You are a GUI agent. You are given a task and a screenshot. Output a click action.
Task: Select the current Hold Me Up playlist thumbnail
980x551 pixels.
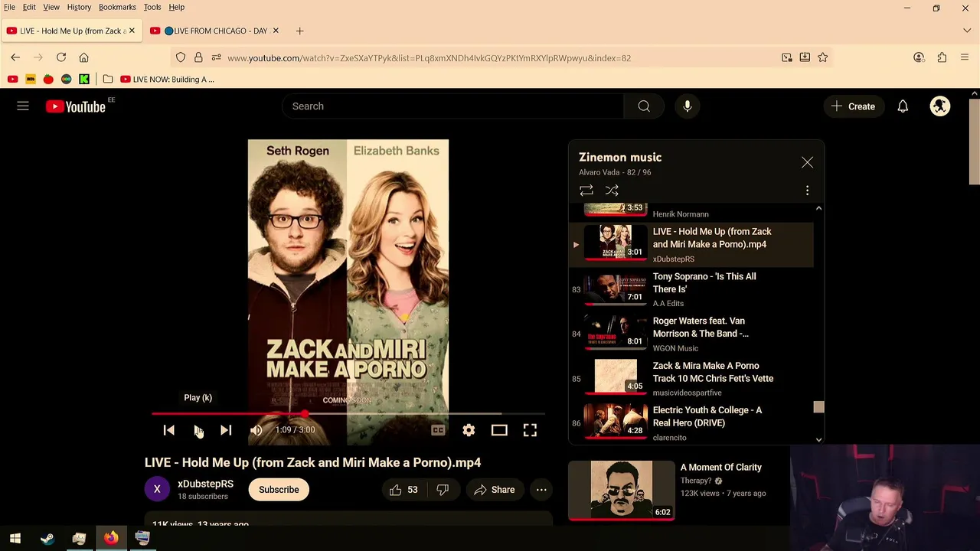pyautogui.click(x=616, y=243)
